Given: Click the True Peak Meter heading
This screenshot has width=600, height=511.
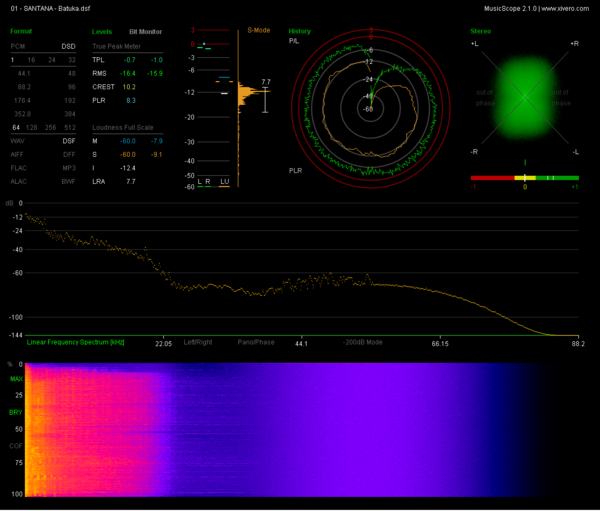Looking at the screenshot, I should (x=116, y=46).
